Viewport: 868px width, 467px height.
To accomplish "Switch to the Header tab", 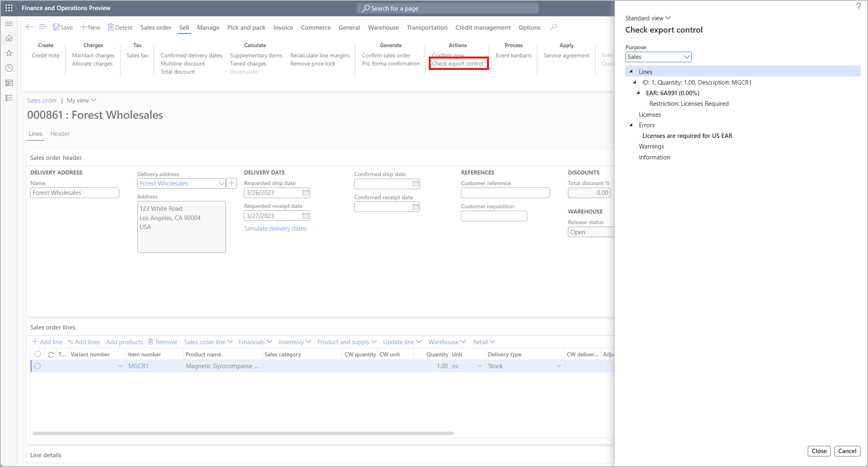I will pos(60,134).
